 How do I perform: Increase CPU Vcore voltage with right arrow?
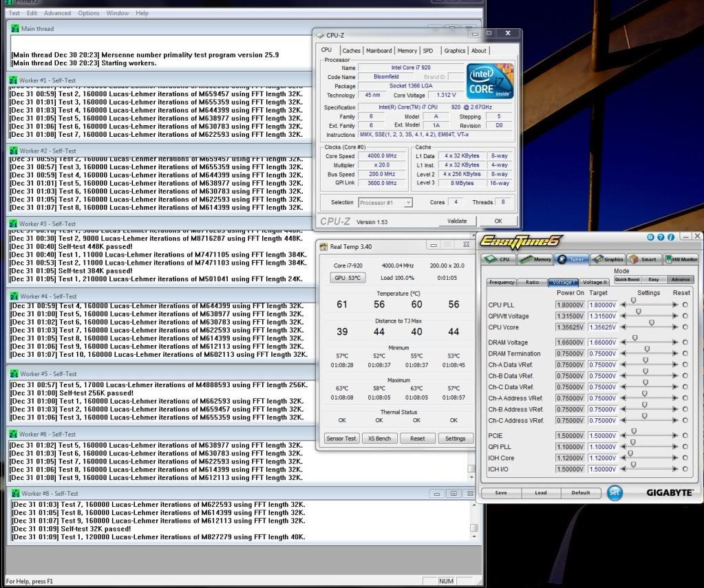(675, 327)
